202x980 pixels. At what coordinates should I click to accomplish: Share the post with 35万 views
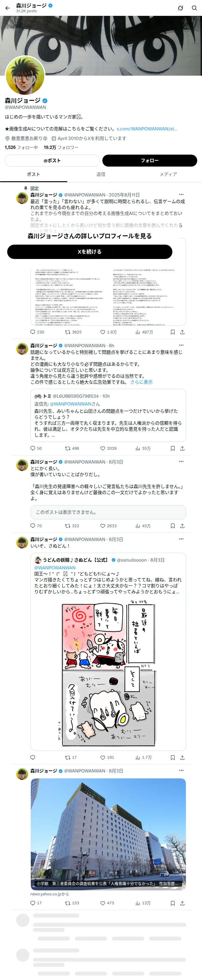click(182, 449)
